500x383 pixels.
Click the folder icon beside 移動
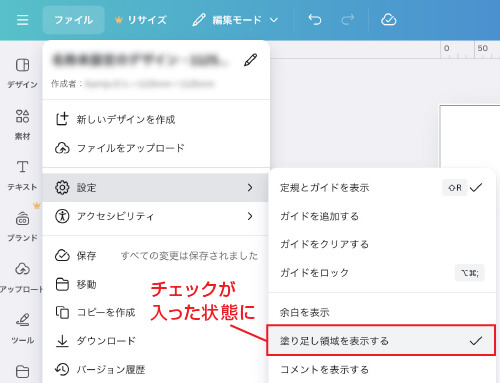pyautogui.click(x=62, y=284)
